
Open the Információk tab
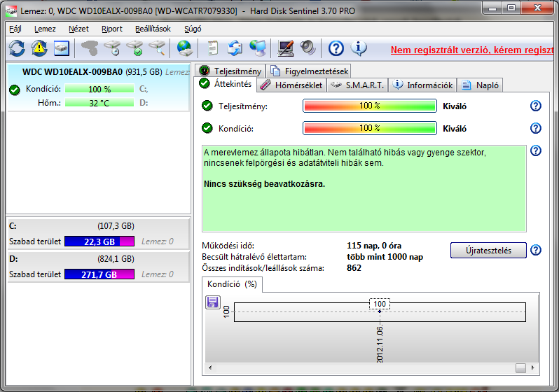pos(422,85)
